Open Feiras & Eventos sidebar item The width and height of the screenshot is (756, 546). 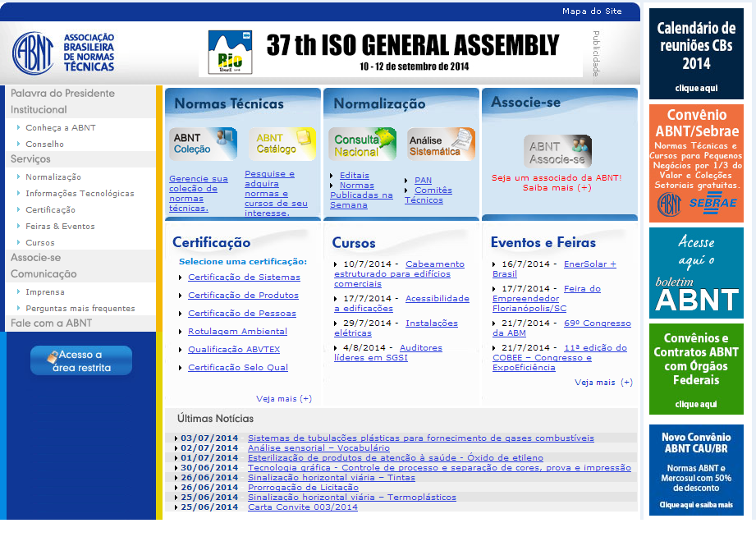(60, 227)
